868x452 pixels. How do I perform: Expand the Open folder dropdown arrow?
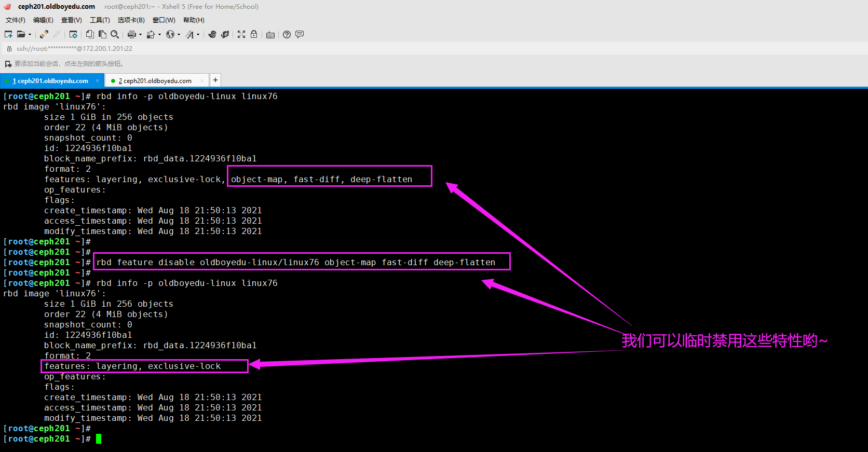[30, 35]
